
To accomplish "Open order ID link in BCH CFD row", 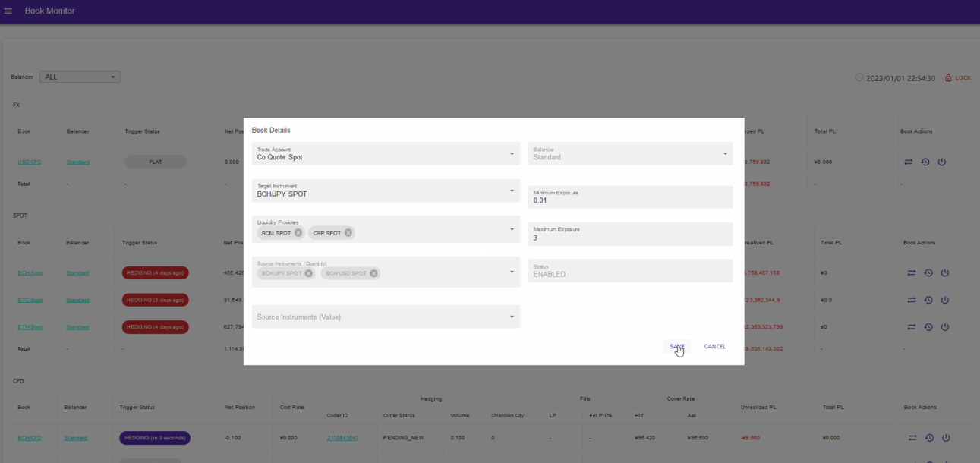I will pos(342,438).
